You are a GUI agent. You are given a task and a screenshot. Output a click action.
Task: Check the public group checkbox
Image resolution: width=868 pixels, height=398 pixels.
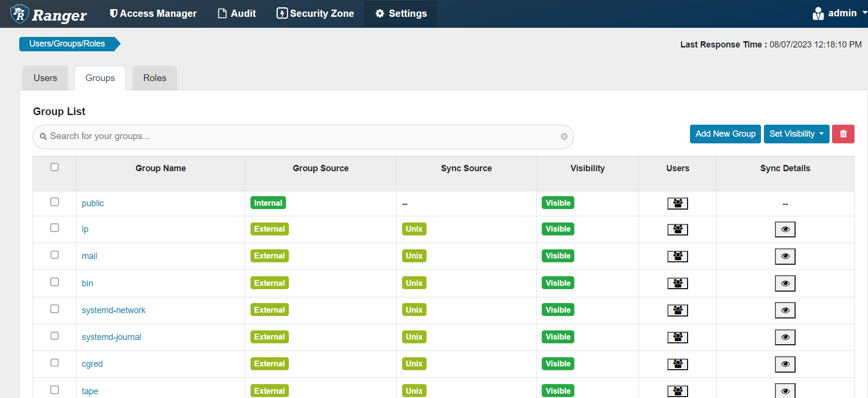[x=55, y=202]
